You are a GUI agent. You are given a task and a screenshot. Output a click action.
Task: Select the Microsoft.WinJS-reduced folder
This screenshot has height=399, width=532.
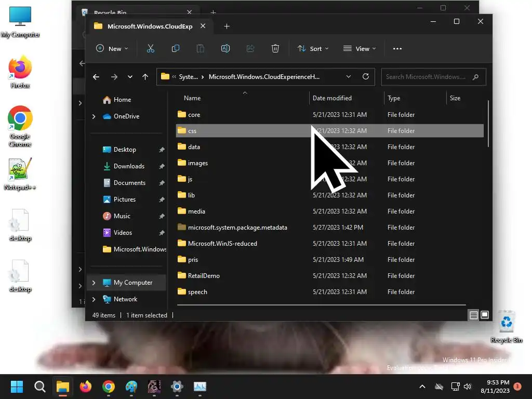(329, 244)
